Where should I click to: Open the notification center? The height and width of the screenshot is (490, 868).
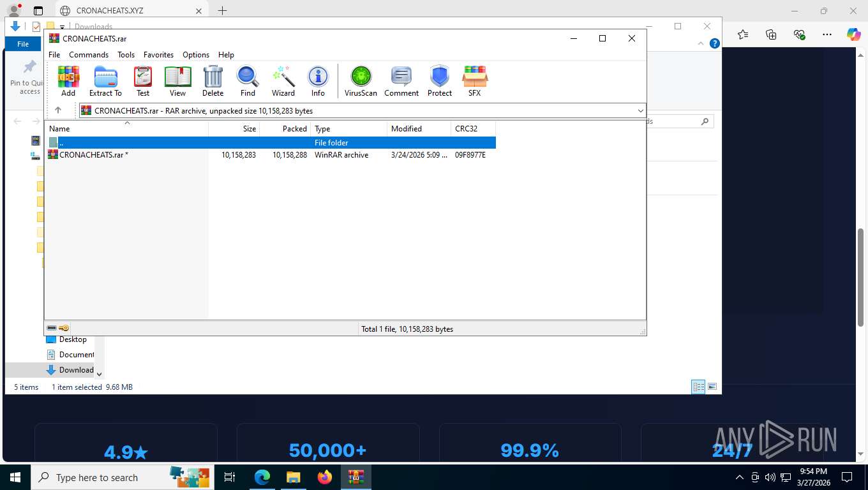pyautogui.click(x=847, y=477)
